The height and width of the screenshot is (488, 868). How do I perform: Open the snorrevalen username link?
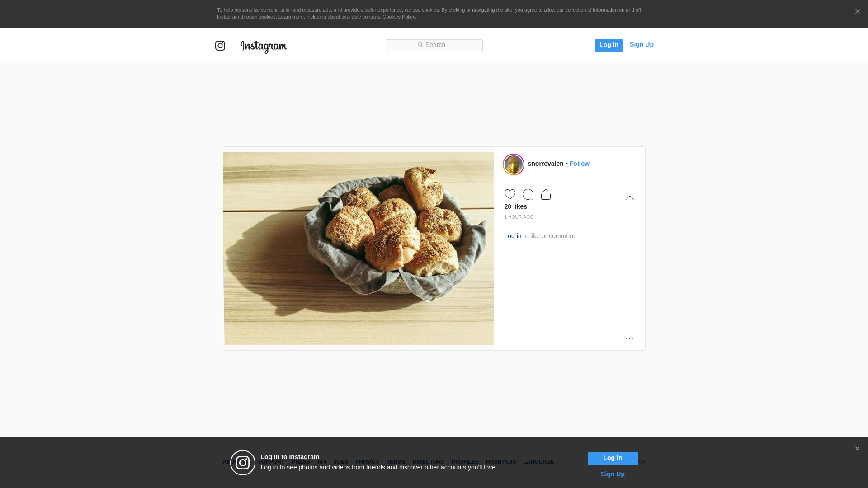[x=546, y=164]
